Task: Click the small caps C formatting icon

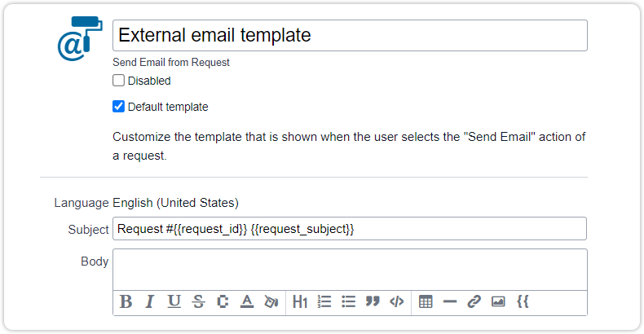Action: (x=223, y=301)
